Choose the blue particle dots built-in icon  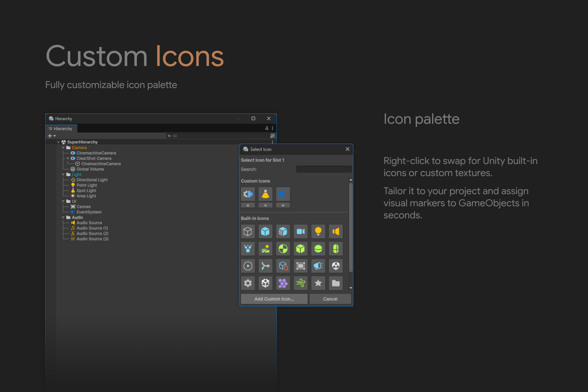point(248,248)
